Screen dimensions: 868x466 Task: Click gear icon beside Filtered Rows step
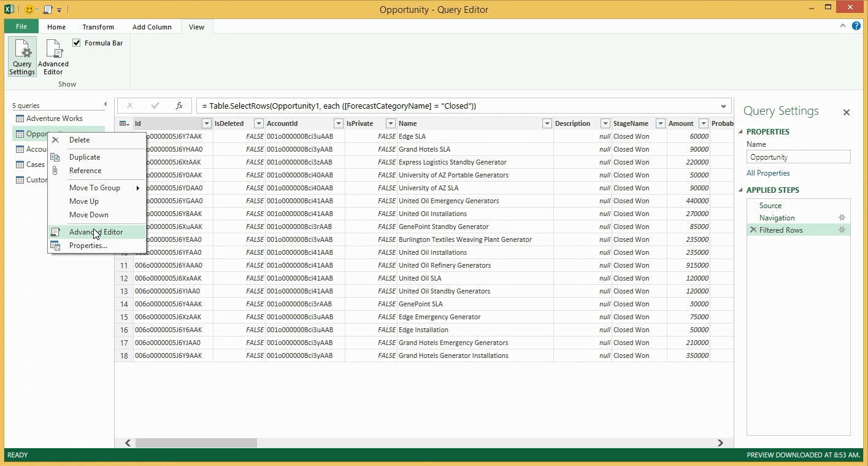point(842,230)
